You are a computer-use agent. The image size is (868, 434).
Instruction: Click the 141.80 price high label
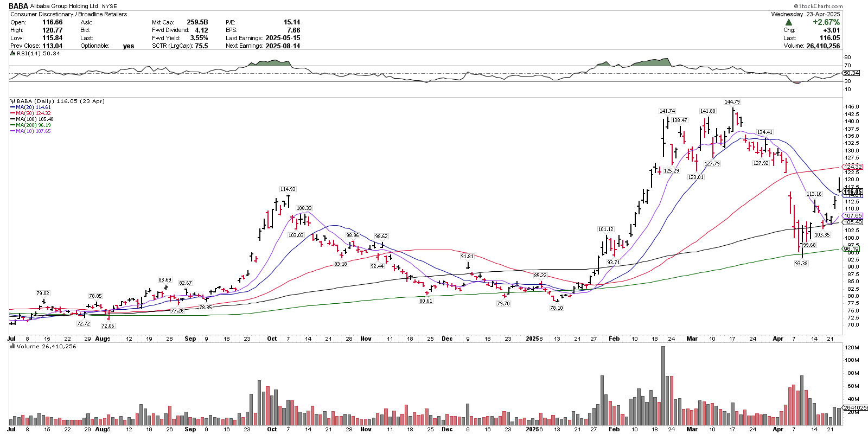coord(707,111)
